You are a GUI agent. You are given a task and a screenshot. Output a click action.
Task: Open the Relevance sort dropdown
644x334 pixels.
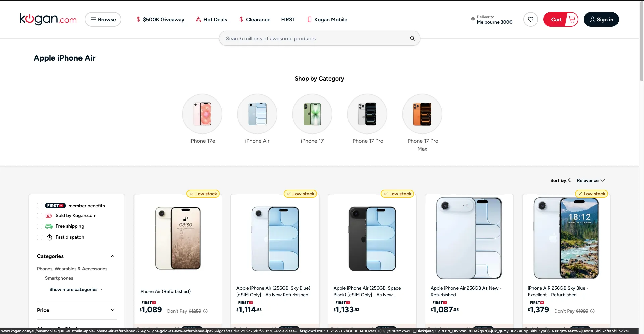[x=591, y=180]
